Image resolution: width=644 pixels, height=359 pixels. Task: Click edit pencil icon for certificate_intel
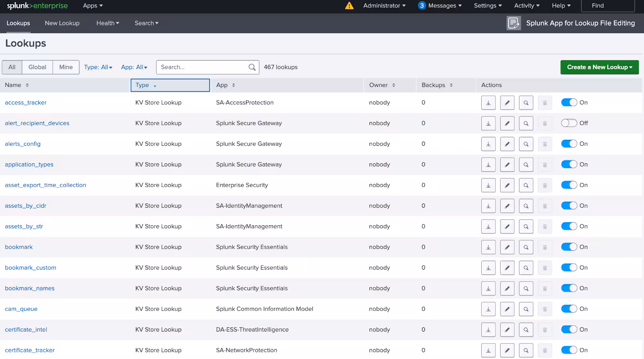click(507, 330)
